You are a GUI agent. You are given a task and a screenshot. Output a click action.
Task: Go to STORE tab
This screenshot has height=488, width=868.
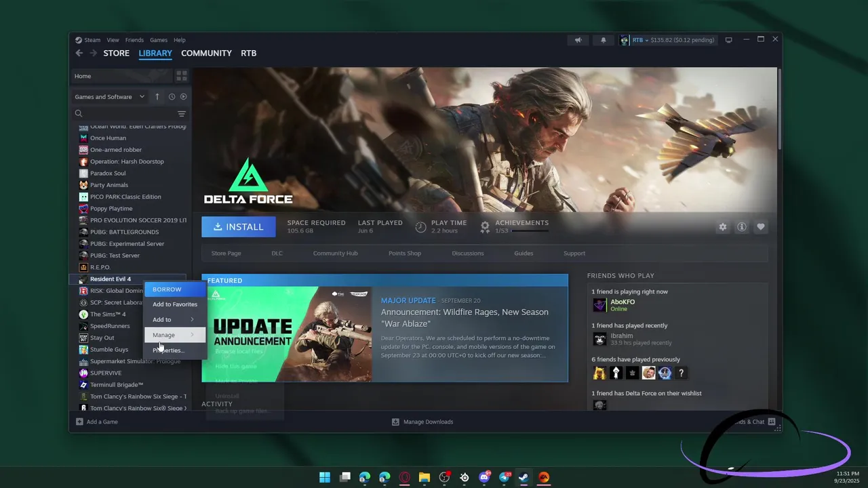117,53
